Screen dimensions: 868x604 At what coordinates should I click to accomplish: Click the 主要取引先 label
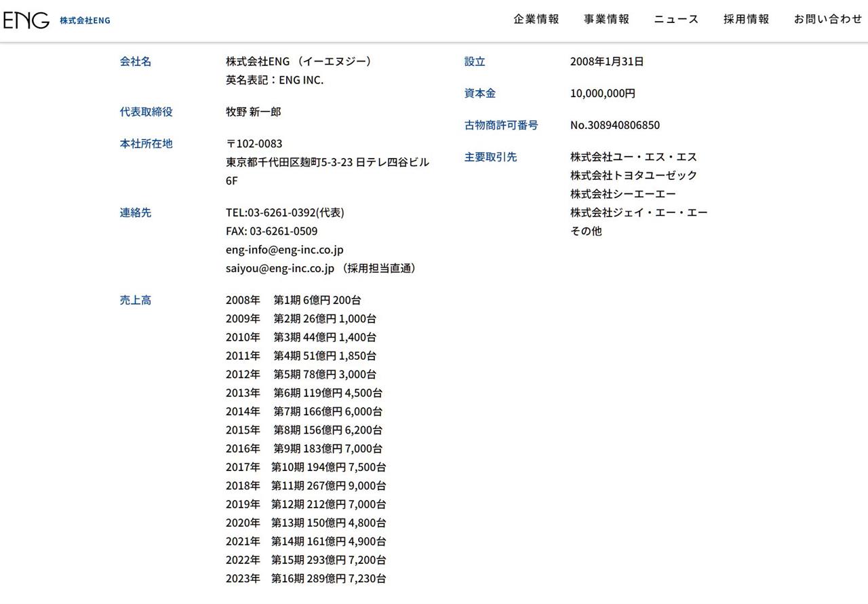tap(490, 157)
